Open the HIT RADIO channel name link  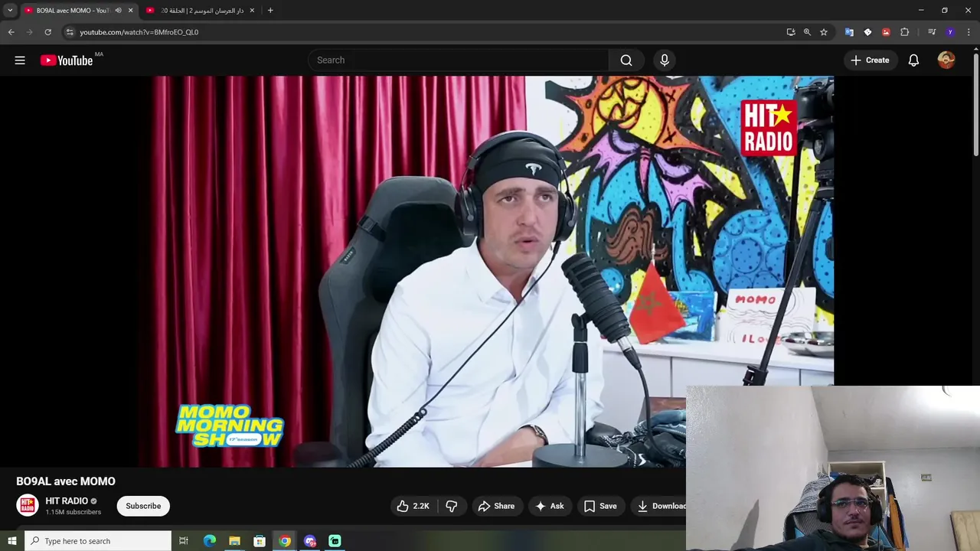click(x=67, y=501)
